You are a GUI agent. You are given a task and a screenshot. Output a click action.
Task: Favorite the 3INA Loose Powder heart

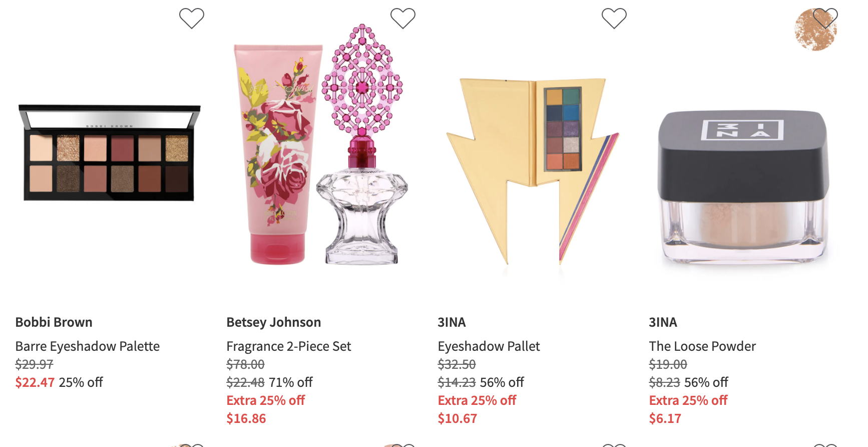click(x=825, y=19)
